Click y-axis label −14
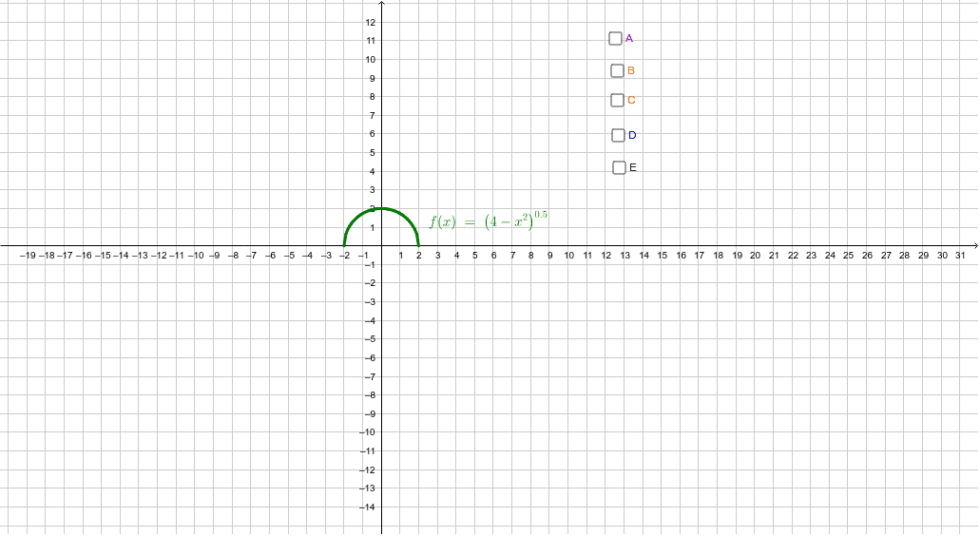Image resolution: width=980 pixels, height=536 pixels. (368, 507)
